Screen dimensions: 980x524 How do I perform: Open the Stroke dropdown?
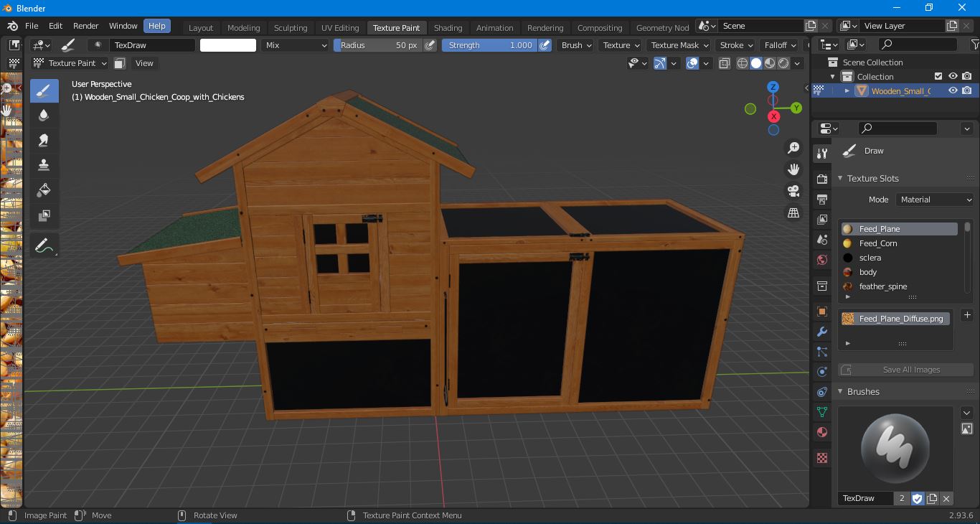click(x=736, y=45)
